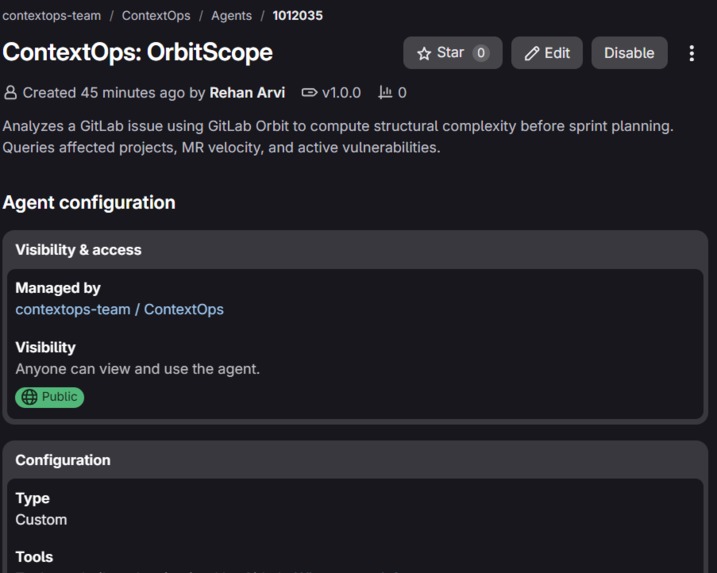Image resolution: width=717 pixels, height=573 pixels.
Task: Click 'Anyone can view and use the agent.' text
Action: pyautogui.click(x=138, y=369)
